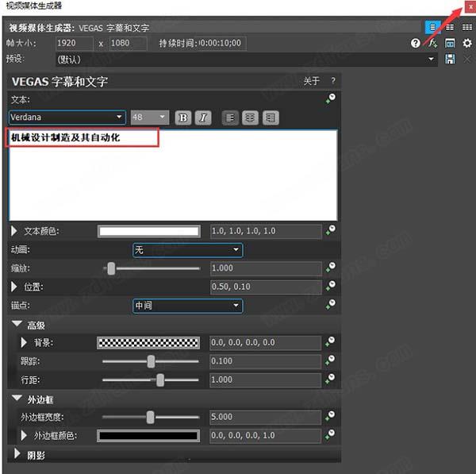Image resolution: width=476 pixels, height=474 pixels.
Task: Collapse the 高级 advanced section
Action: click(17, 324)
